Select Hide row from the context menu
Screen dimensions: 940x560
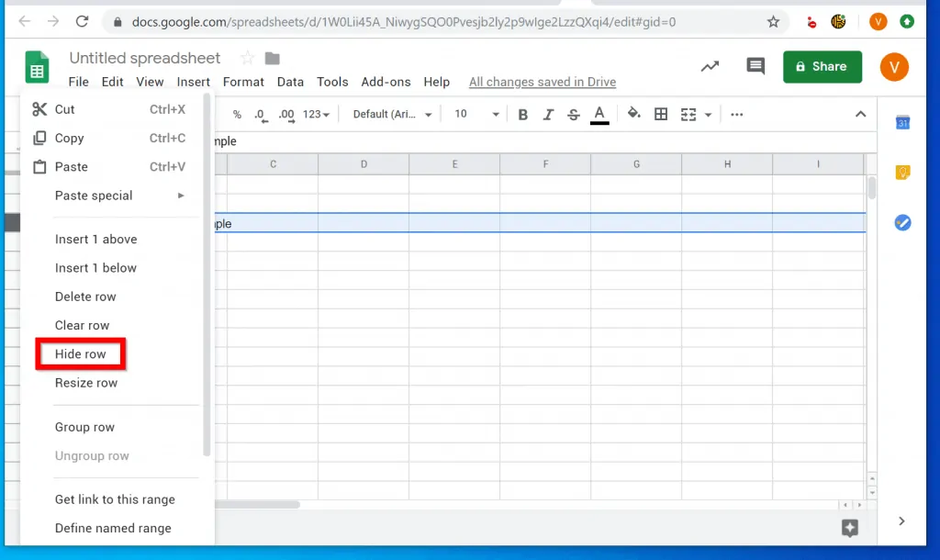80,353
